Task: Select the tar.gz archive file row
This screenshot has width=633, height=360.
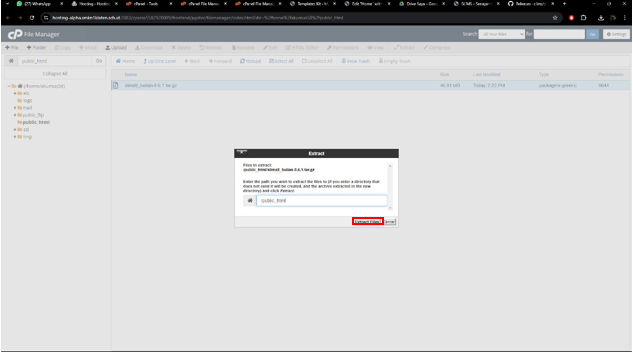Action: click(x=371, y=86)
